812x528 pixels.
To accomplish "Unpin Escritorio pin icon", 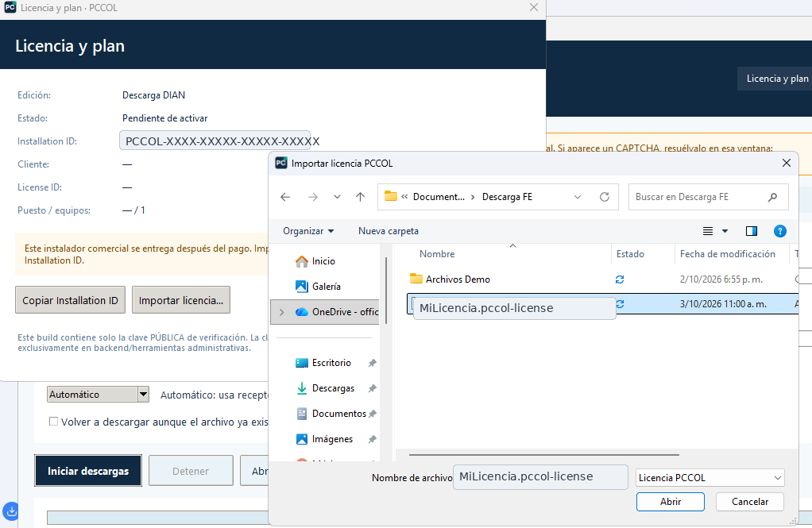I will coord(372,363).
